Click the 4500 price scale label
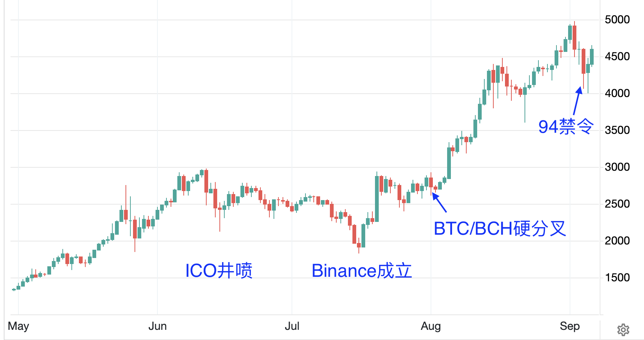Screen dimensions: 644x340 click(x=617, y=56)
